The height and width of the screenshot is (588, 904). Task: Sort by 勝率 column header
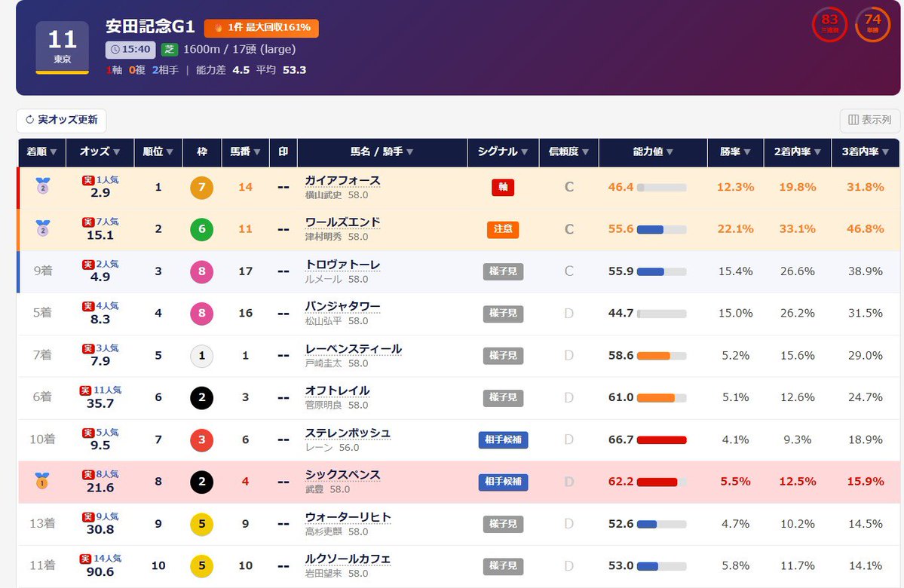coord(735,152)
